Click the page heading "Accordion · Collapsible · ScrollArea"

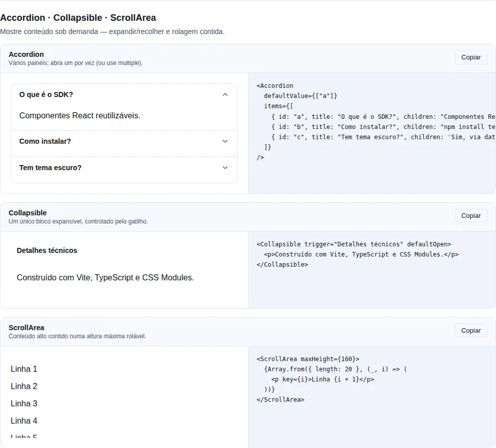coord(78,18)
